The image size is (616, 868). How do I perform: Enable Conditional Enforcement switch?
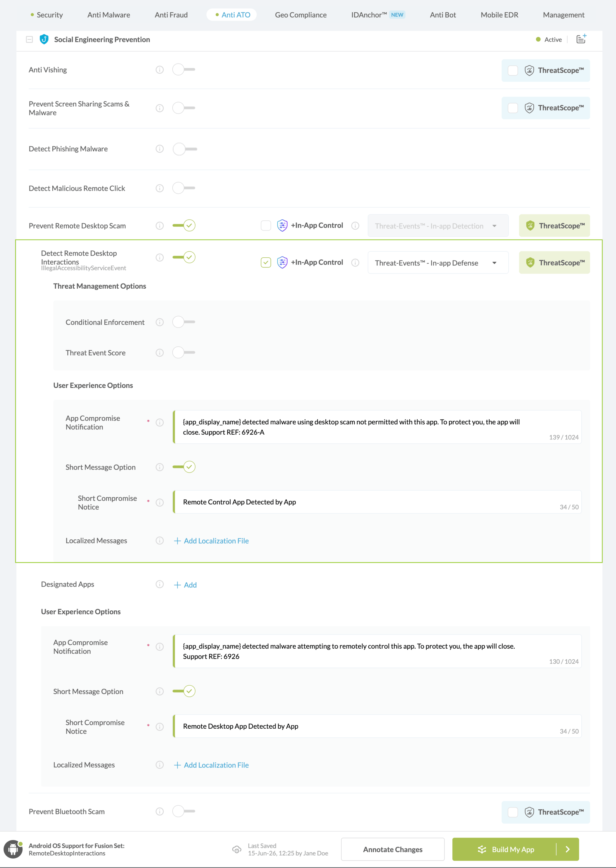[183, 322]
